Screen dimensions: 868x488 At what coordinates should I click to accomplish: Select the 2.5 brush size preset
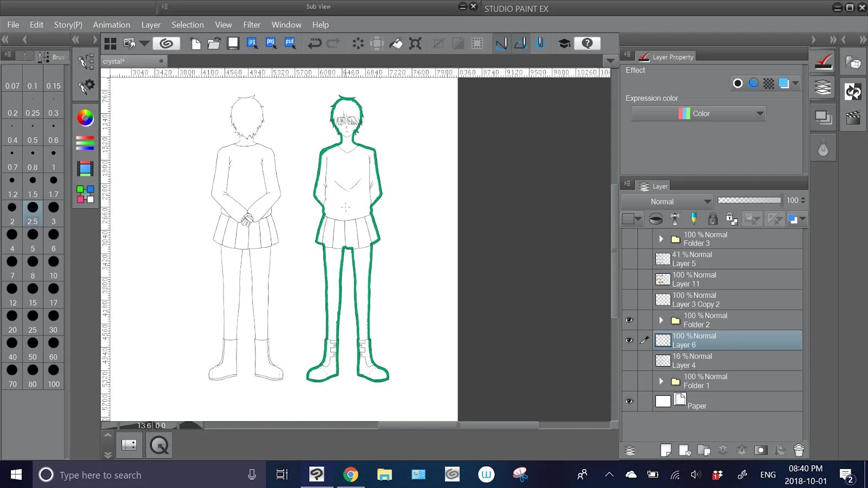pyautogui.click(x=33, y=213)
